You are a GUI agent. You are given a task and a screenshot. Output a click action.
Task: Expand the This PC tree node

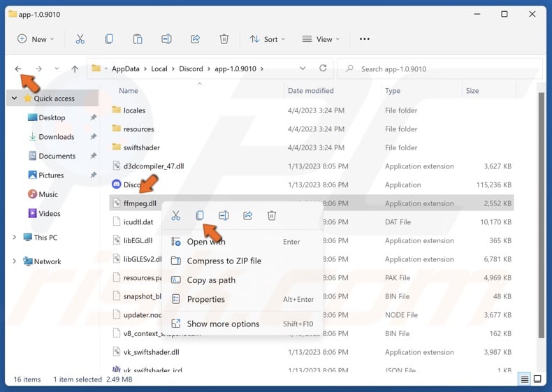(x=15, y=238)
